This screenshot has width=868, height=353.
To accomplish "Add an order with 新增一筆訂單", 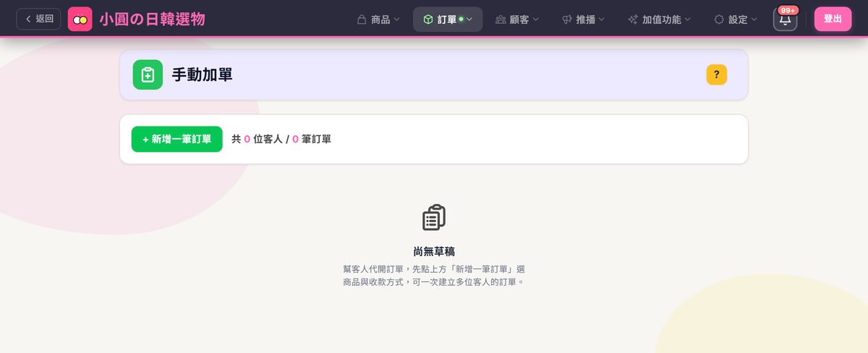I will tap(176, 139).
